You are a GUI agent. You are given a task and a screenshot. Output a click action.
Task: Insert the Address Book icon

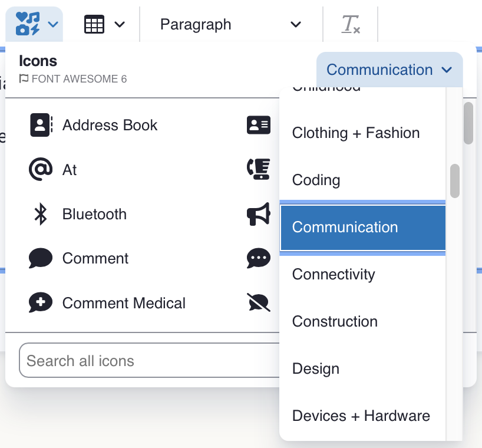pos(94,125)
